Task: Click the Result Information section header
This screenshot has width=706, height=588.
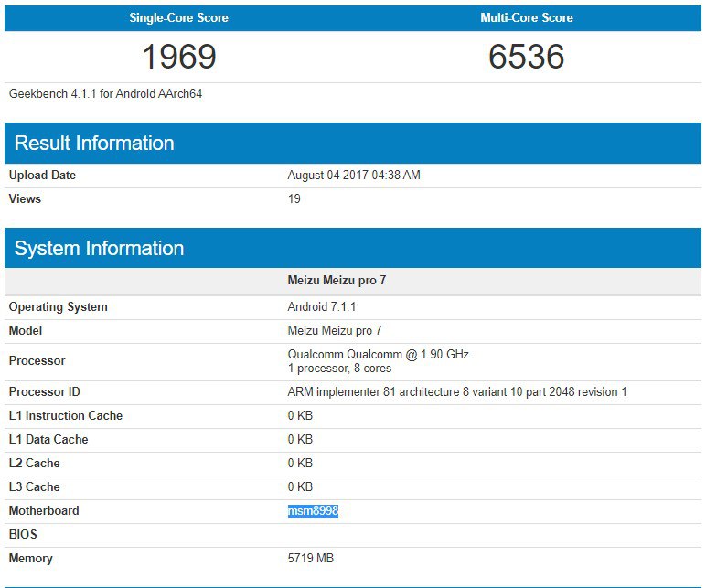Action: point(353,144)
